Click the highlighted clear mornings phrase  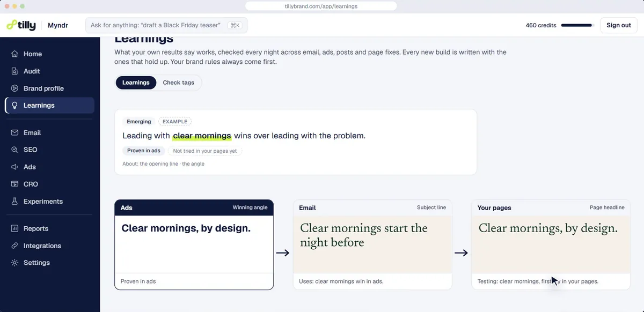(202, 136)
